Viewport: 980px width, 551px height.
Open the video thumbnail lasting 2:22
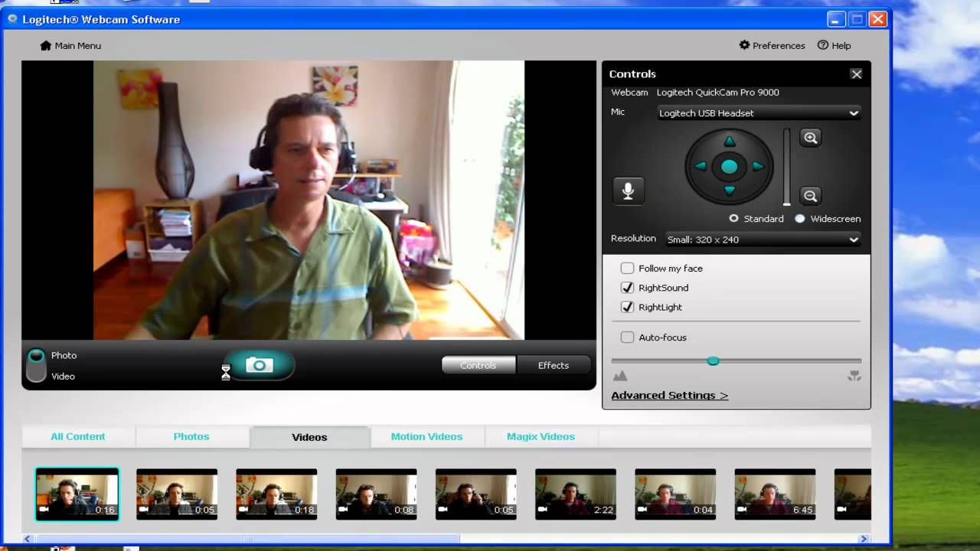pyautogui.click(x=576, y=494)
